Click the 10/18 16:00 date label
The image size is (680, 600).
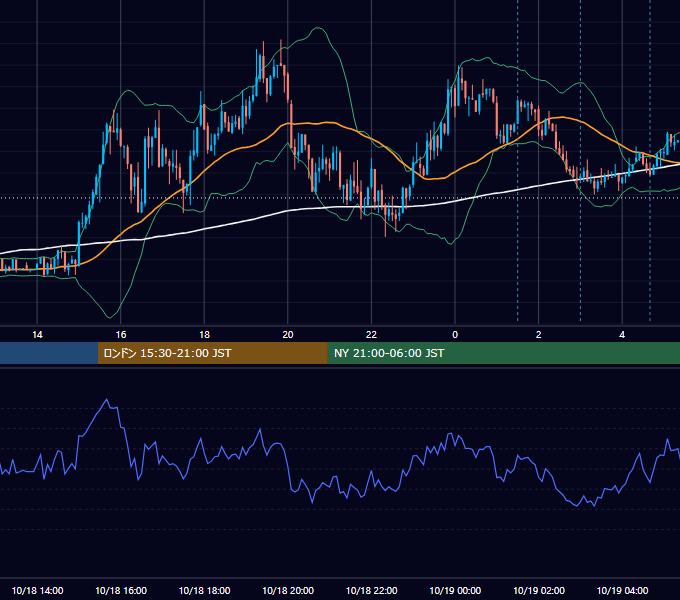click(121, 590)
